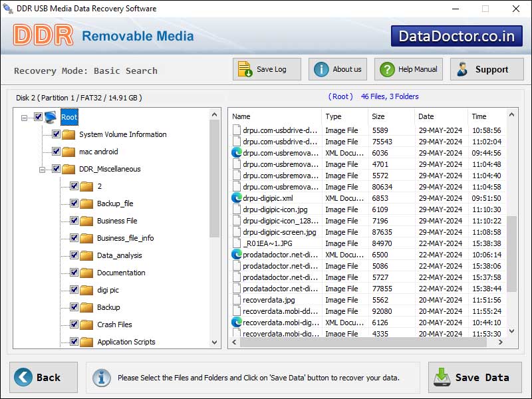Collapse the DDR_Miscellaneous folder node
The height and width of the screenshot is (399, 532).
point(43,170)
